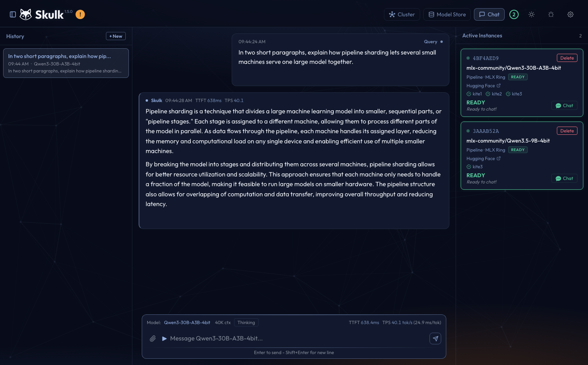Open the orange warning alert badge
The image size is (588, 365).
[x=80, y=14]
